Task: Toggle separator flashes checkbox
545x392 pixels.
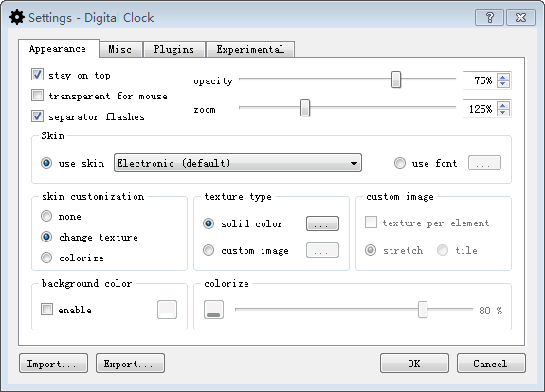Action: click(37, 116)
